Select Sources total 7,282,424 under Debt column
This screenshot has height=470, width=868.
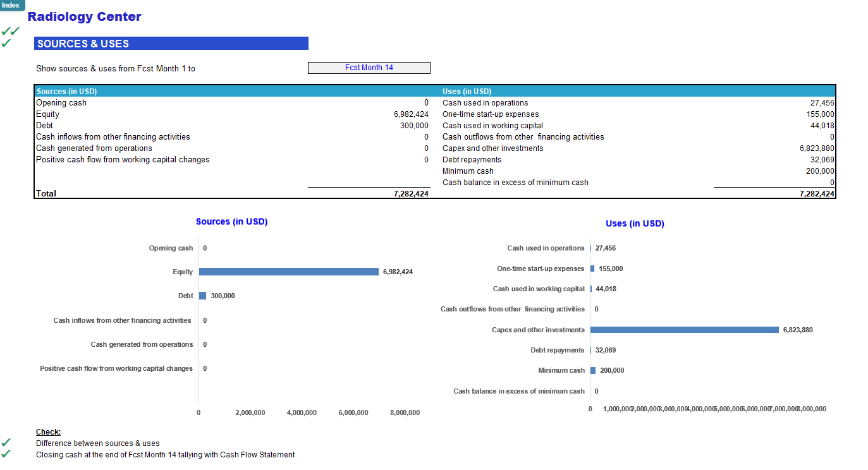tap(411, 194)
